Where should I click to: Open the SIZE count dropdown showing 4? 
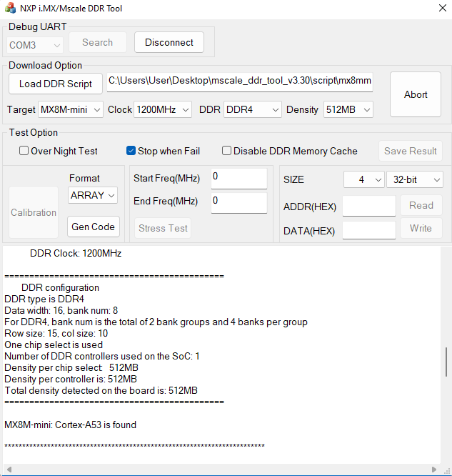(364, 179)
